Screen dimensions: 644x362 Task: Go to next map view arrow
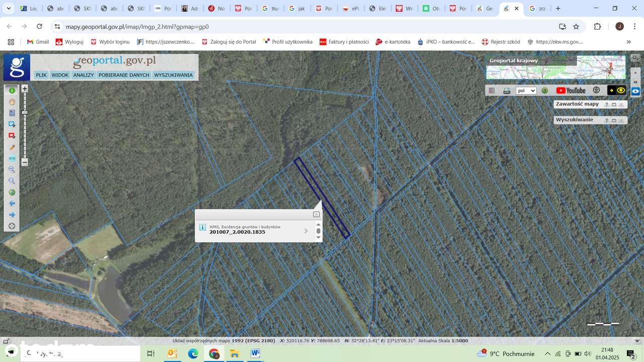click(12, 215)
